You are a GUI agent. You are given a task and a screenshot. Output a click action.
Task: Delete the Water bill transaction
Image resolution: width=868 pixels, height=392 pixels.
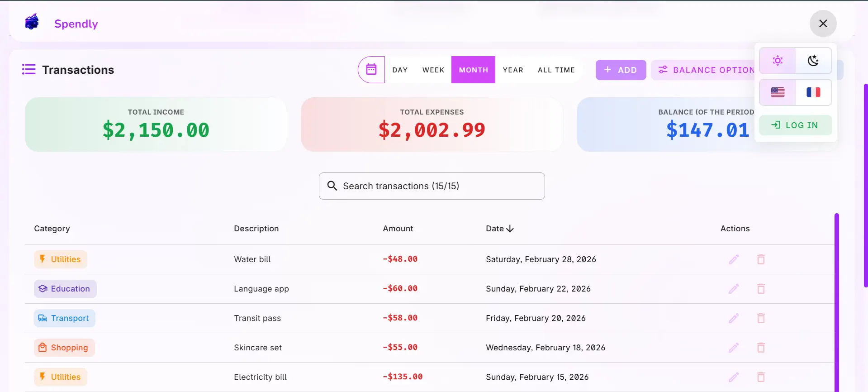coord(761,259)
